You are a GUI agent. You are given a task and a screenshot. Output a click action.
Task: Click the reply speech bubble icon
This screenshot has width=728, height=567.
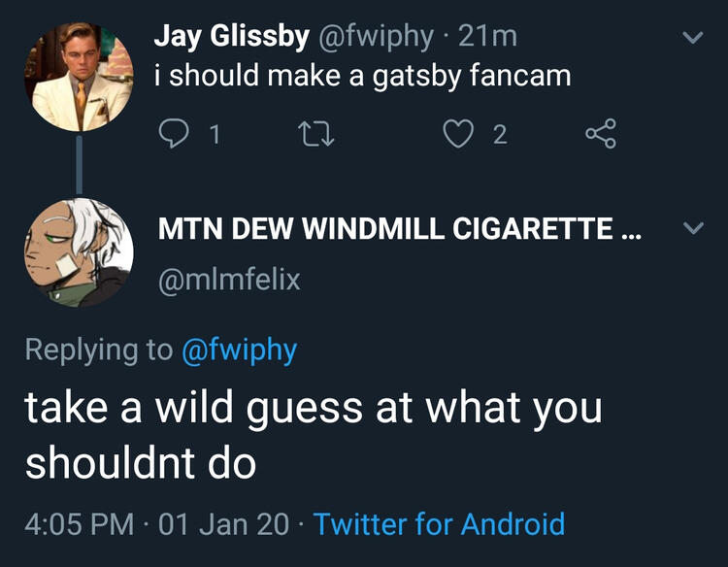(174, 136)
